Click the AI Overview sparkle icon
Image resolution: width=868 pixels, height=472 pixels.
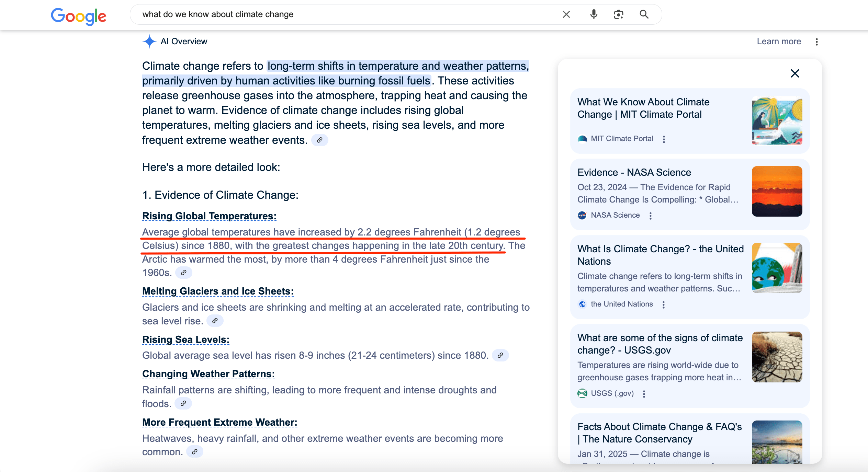149,42
